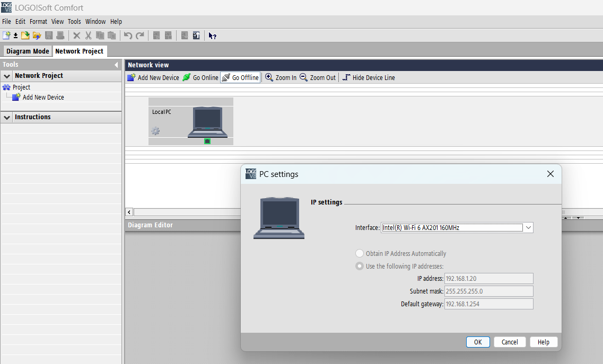Screen dimensions: 603x364
Task: Click the Go Offline toolbar button
Action: (240, 77)
